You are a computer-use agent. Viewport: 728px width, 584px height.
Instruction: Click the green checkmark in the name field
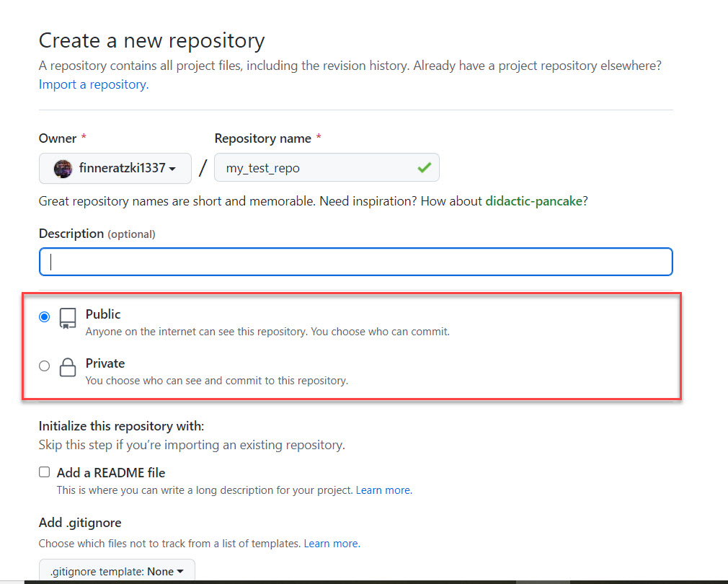tap(424, 168)
